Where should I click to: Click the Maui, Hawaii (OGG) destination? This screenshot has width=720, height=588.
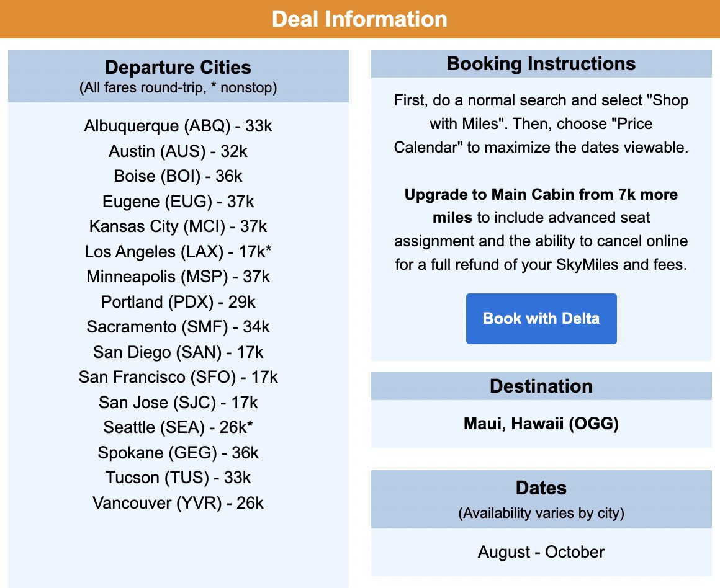(x=541, y=424)
